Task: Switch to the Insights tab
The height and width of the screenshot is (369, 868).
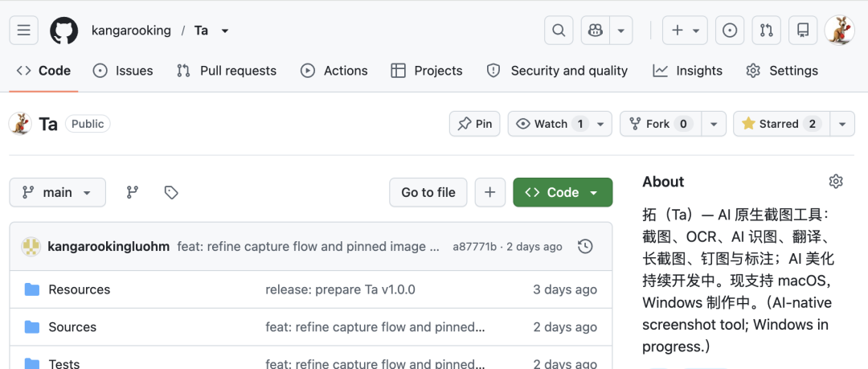Action: point(687,71)
